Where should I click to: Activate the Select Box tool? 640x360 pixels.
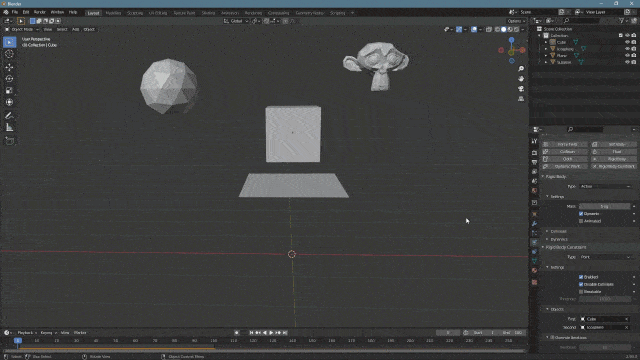click(9, 42)
